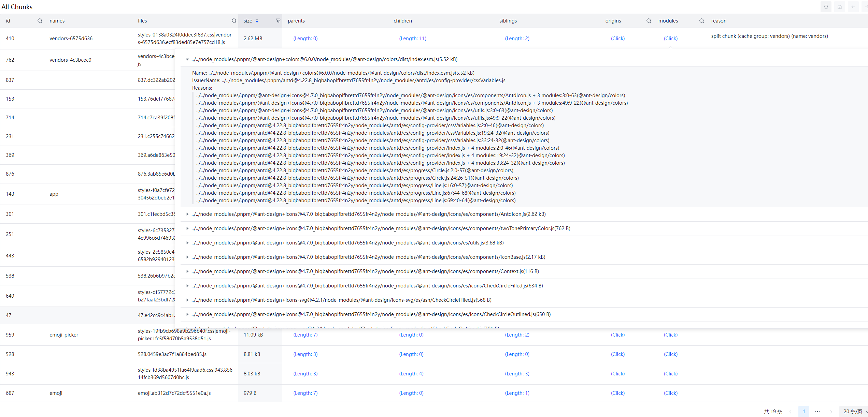
Task: Click the pagination ellipsis jump item
Action: click(x=817, y=411)
